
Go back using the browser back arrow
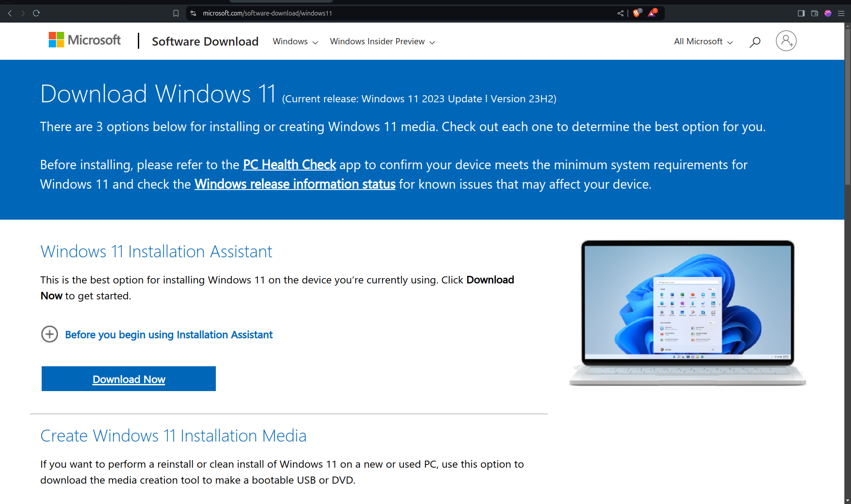(10, 13)
